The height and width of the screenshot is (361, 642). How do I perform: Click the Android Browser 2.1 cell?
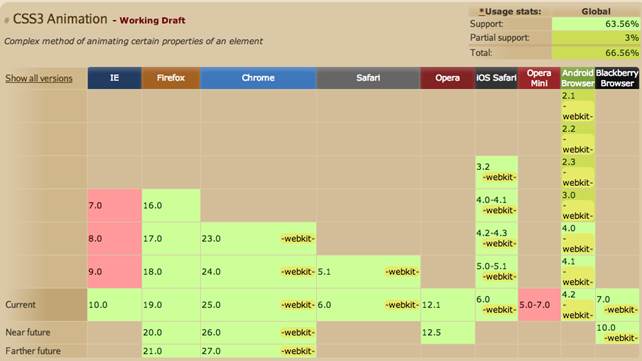577,106
